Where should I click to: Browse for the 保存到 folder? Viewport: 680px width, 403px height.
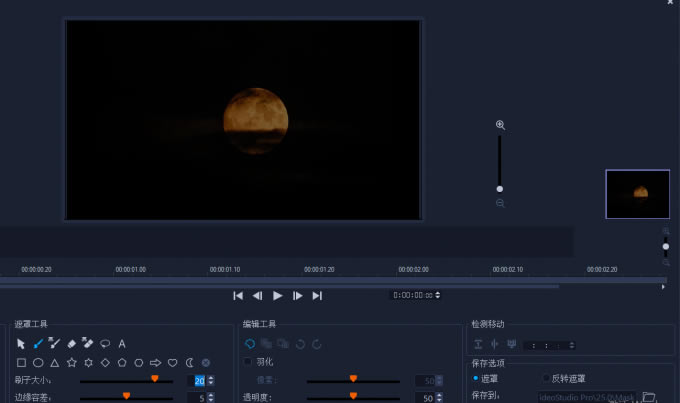tap(648, 397)
